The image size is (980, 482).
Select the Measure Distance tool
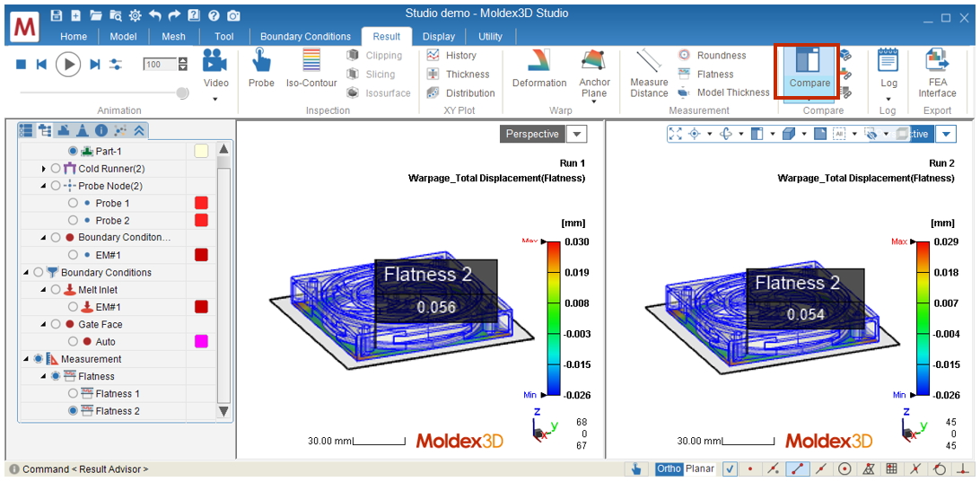(x=649, y=74)
